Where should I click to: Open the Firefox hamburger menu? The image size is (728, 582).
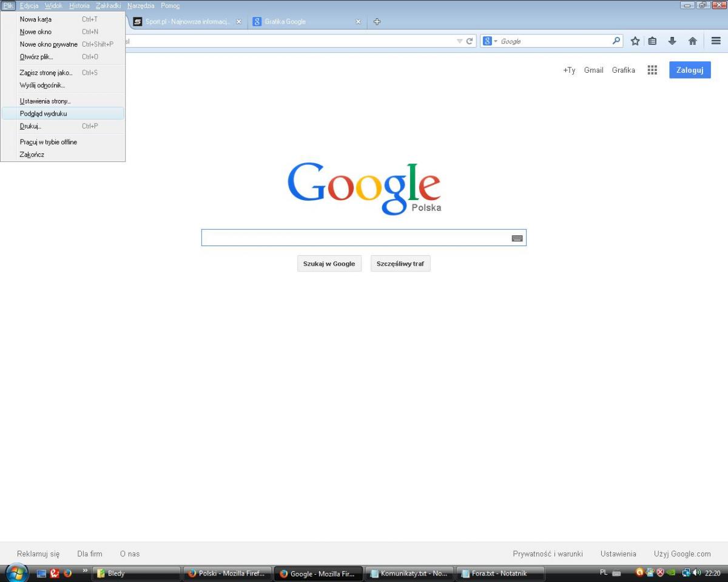(716, 41)
